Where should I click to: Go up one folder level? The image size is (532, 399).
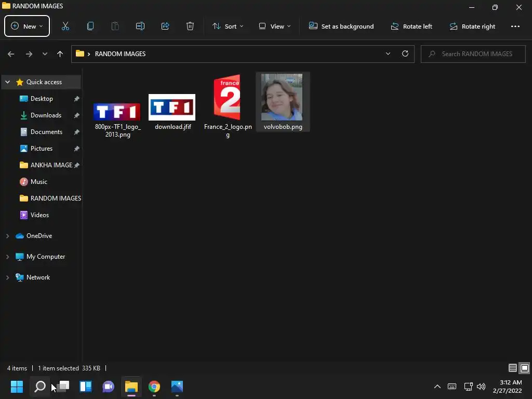click(60, 54)
